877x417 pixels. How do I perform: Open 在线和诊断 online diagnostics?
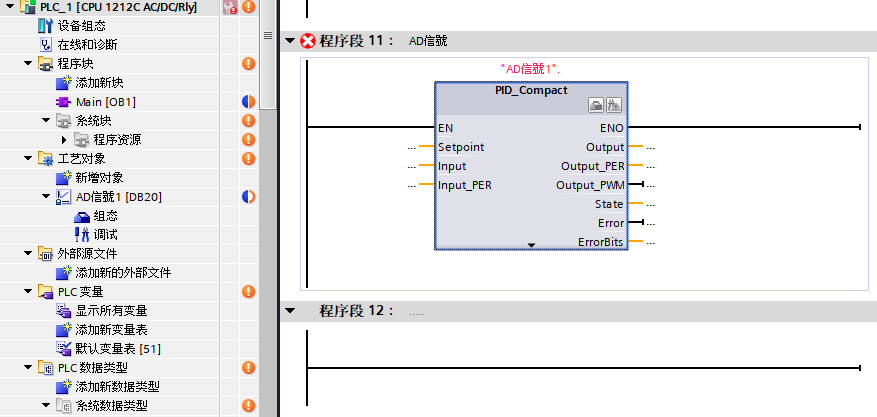(86, 44)
